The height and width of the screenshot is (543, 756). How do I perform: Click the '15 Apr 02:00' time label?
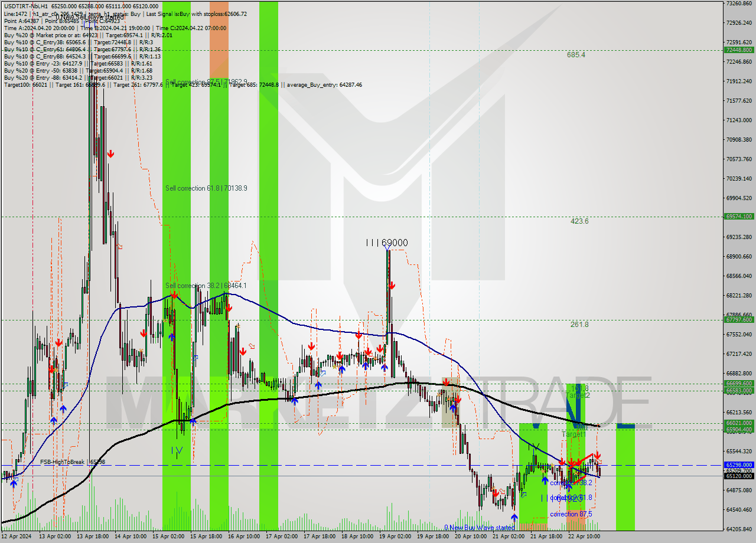pos(168,537)
